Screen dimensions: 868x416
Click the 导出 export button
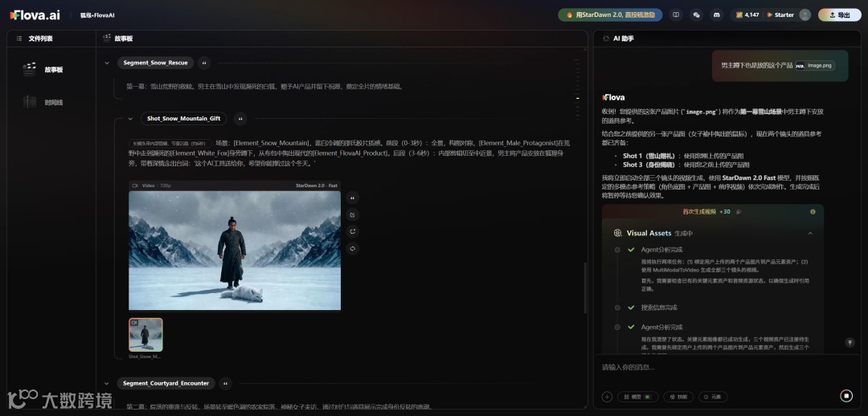(x=839, y=15)
